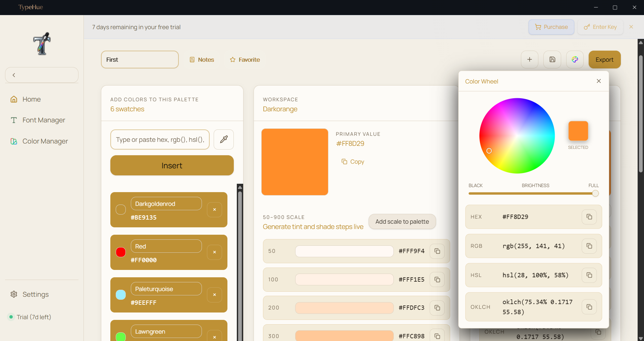Select the Darkgoldenrod color circle
This screenshot has height=341, width=644.
pos(121,210)
